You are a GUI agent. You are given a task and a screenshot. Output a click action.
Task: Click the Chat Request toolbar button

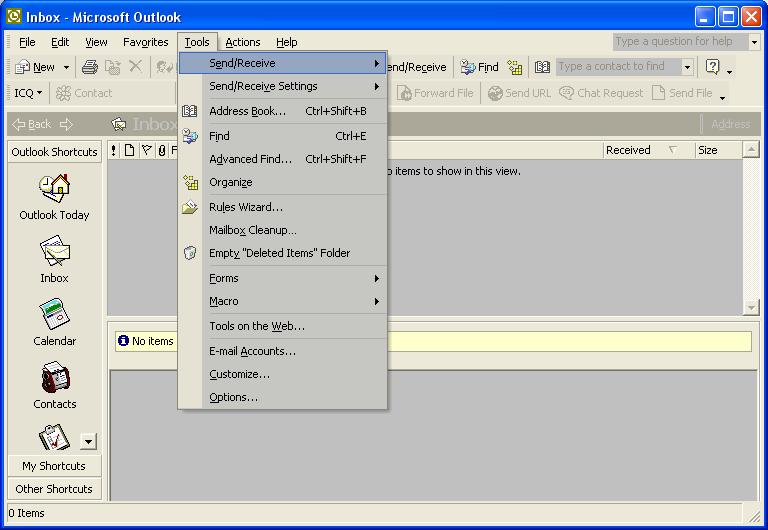pos(601,93)
